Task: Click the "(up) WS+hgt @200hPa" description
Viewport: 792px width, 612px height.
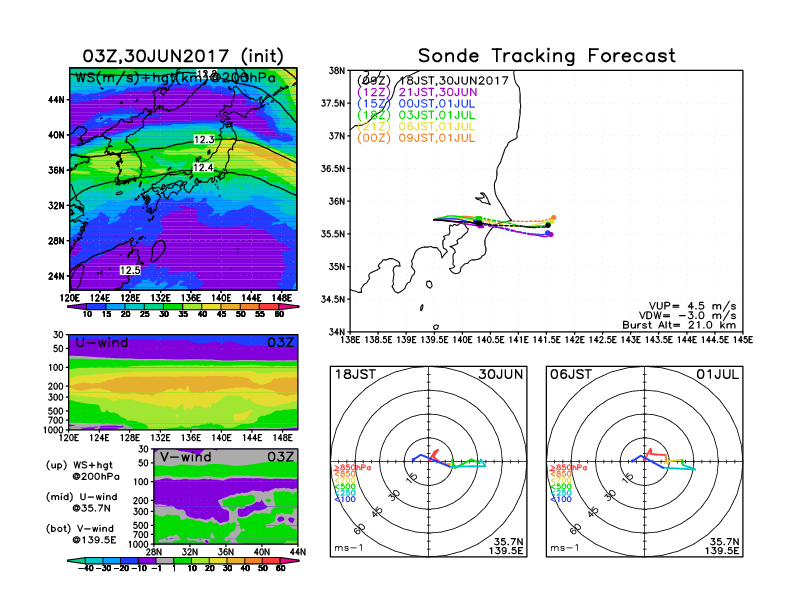Action: click(x=83, y=471)
